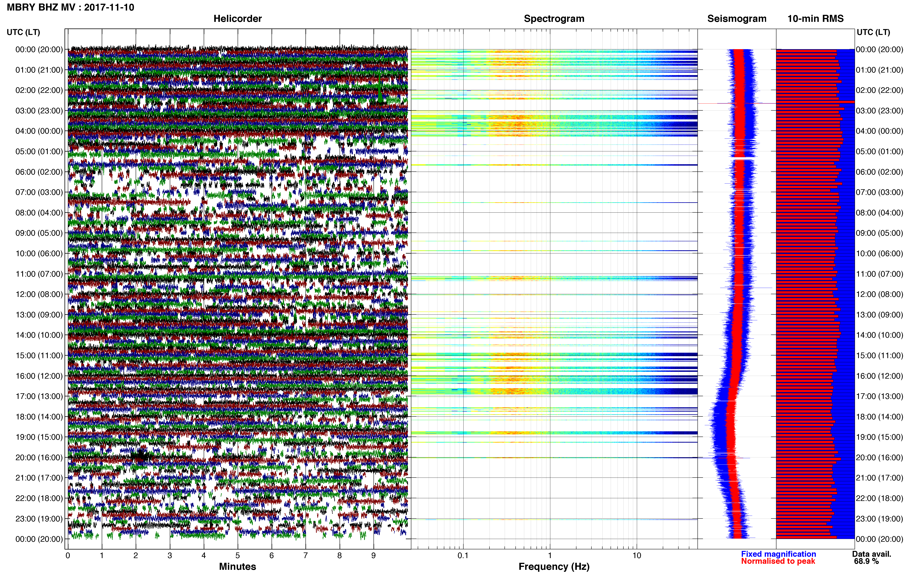
Task: Click the green spike near 02:00 on Helicorder
Action: coord(380,89)
